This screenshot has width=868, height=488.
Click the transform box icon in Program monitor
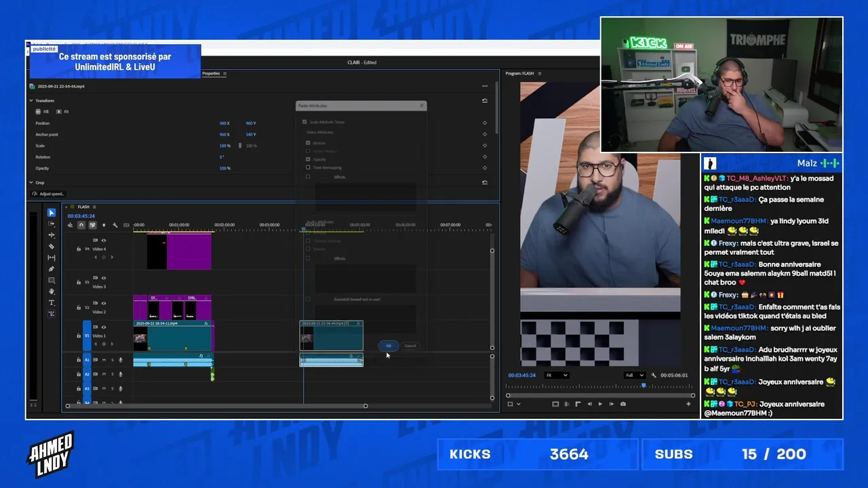(510, 404)
